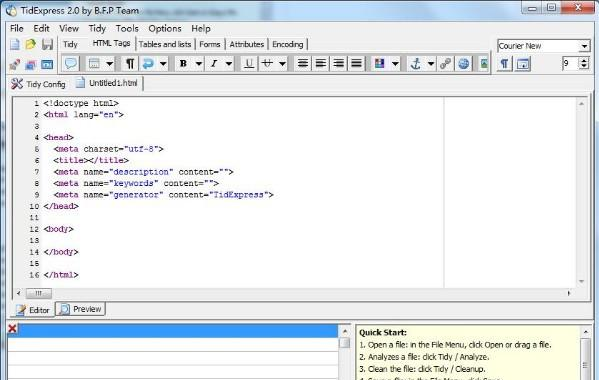Click the blue window panel toolbar icon
Screen dimensions: 599x380
[x=47, y=65]
